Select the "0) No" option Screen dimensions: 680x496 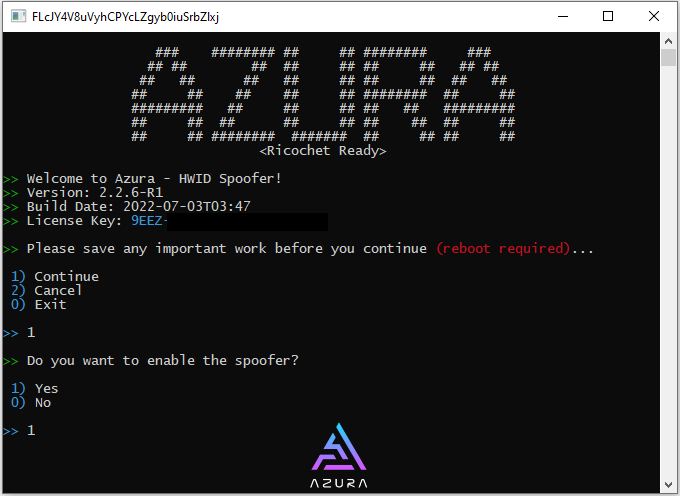[x=31, y=403]
